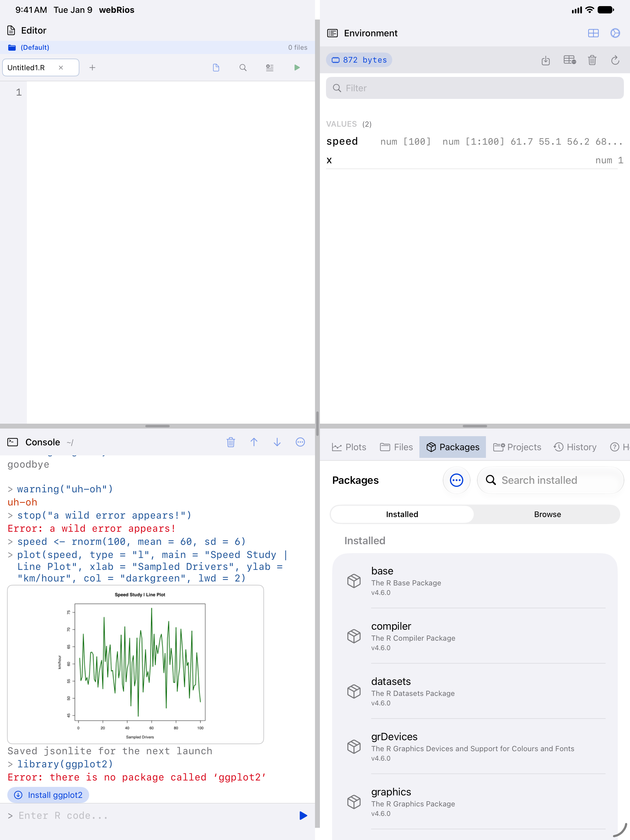
Task: Close the Untitled1.R tab
Action: coord(61,67)
